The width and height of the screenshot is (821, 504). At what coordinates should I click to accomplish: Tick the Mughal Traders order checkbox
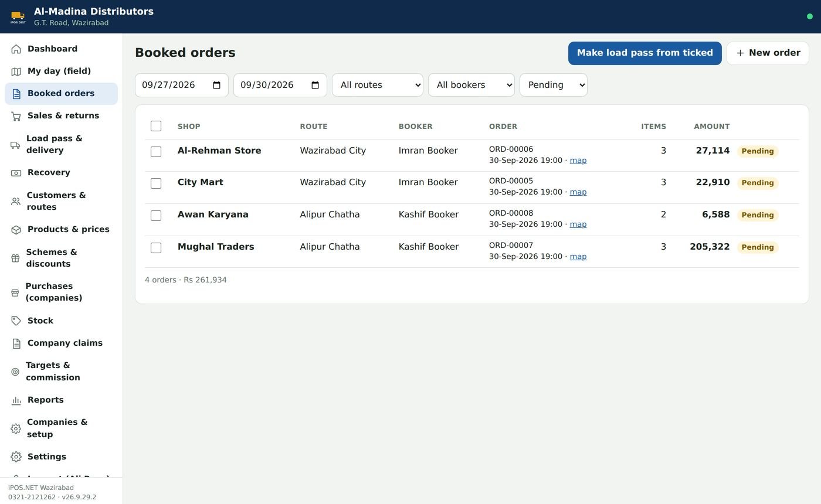coord(156,248)
